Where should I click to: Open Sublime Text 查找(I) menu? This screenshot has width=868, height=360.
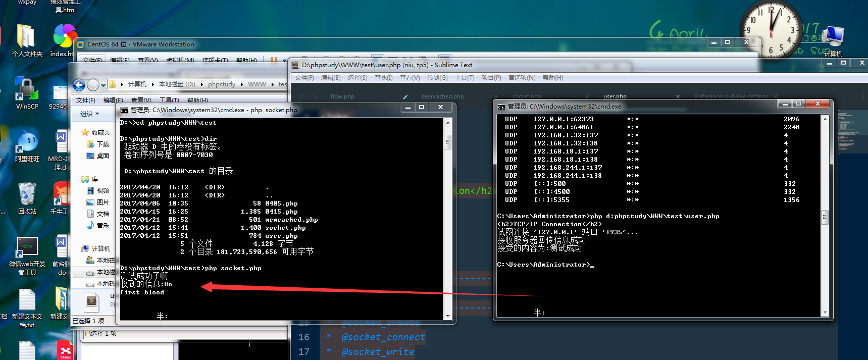click(384, 78)
